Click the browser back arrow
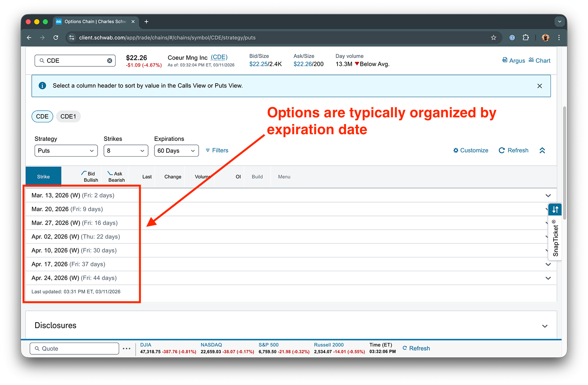The height and width of the screenshot is (385, 588). pos(29,38)
